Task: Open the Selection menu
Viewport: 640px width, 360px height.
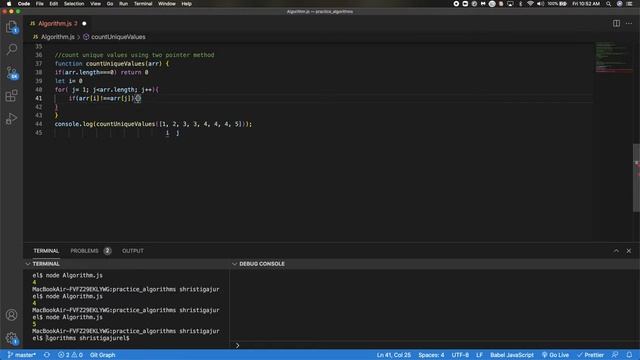Action: pyautogui.click(x=74, y=4)
